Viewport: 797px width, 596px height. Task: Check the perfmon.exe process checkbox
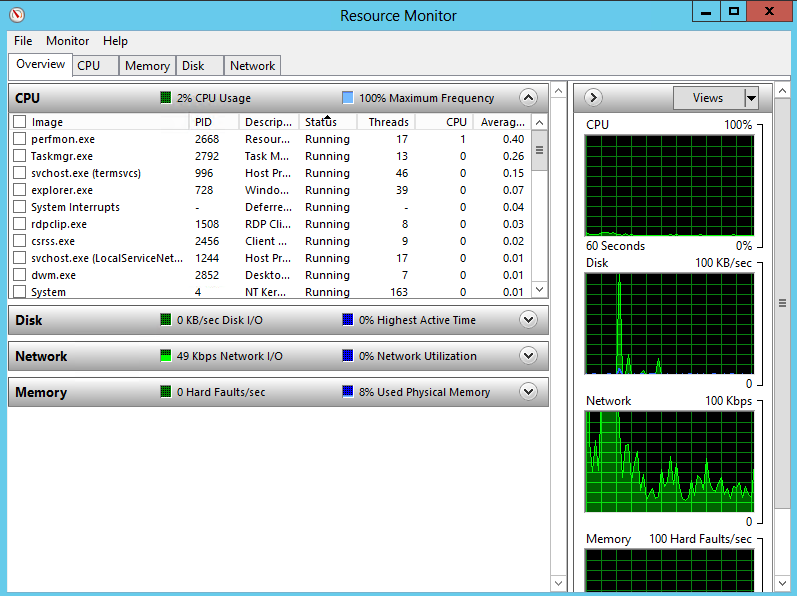coord(19,139)
